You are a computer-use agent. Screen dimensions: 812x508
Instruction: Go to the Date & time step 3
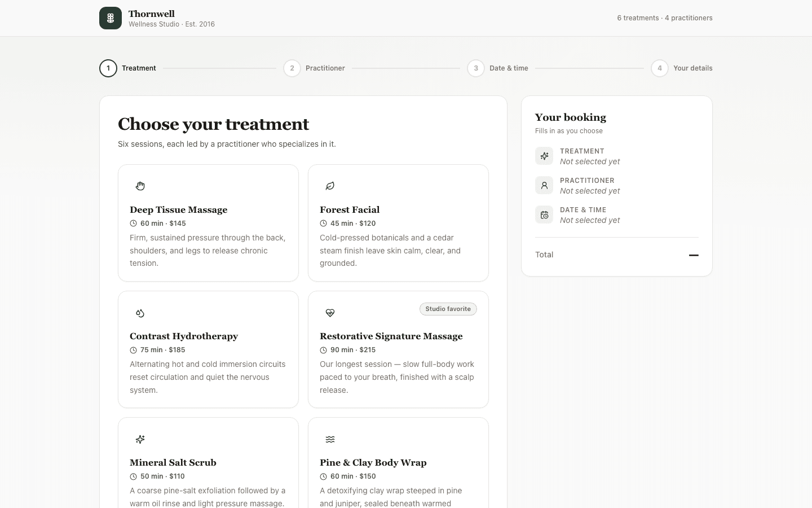point(498,68)
